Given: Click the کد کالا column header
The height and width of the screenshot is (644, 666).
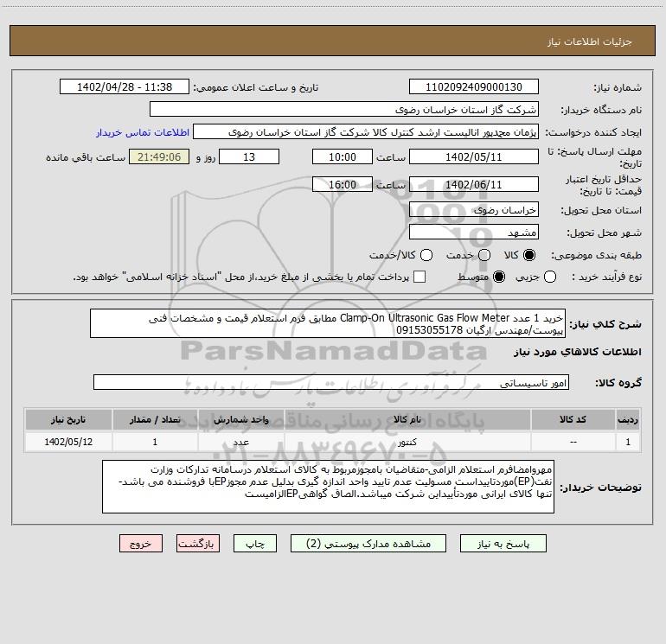Looking at the screenshot, I should (x=573, y=419).
